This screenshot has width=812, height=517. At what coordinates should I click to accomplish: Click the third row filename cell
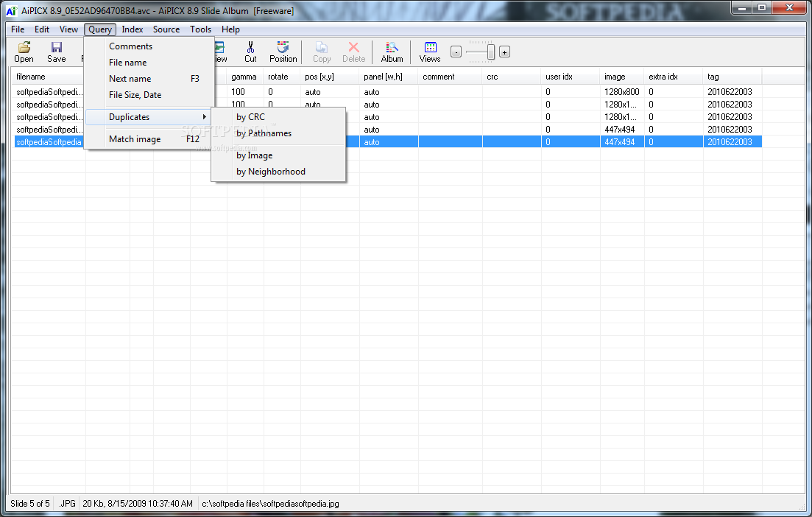pyautogui.click(x=49, y=117)
